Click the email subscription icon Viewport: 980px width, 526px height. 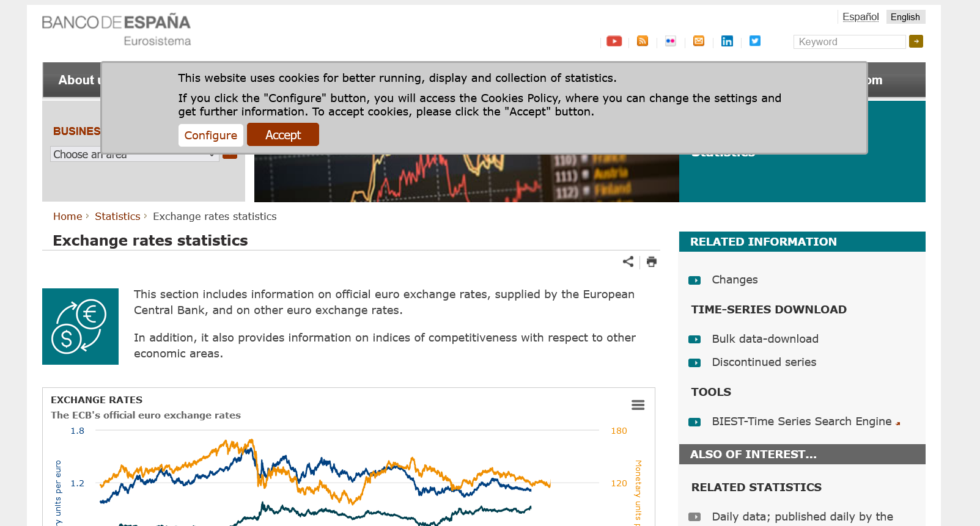(x=699, y=41)
